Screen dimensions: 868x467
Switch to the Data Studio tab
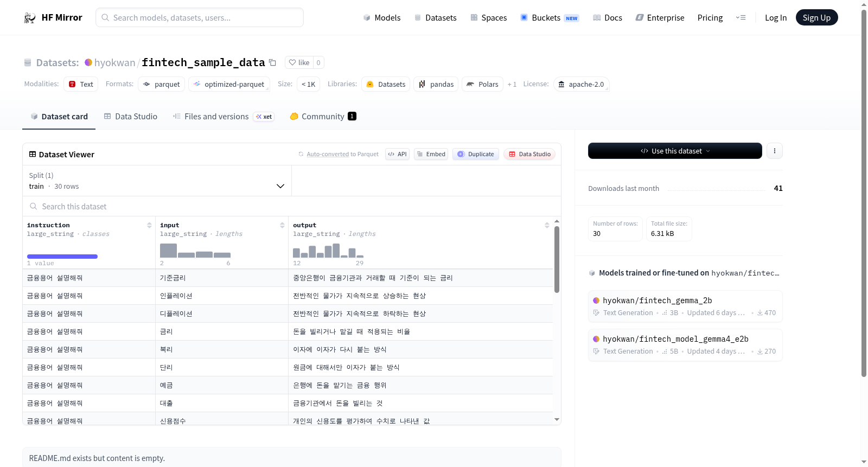coord(131,116)
